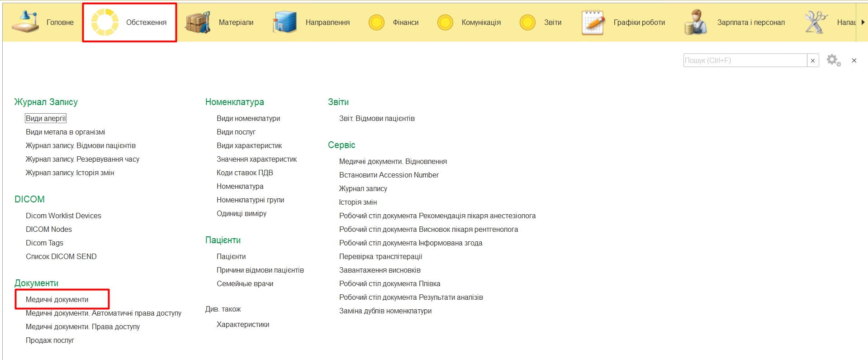Switch to the Звіти section tab
Screen dimensions: 868x360
point(552,22)
